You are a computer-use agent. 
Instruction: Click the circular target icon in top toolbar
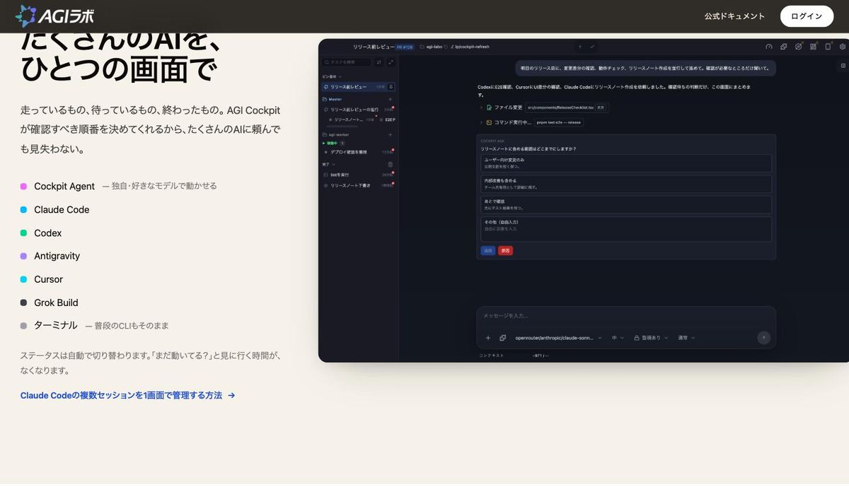pyautogui.click(x=799, y=47)
